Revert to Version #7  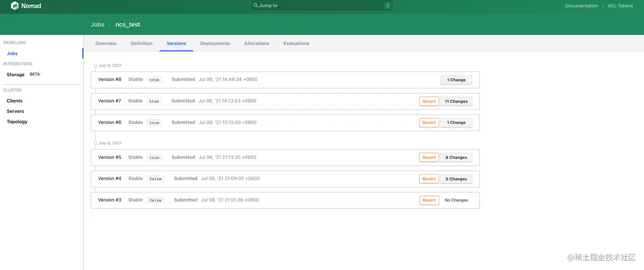429,101
